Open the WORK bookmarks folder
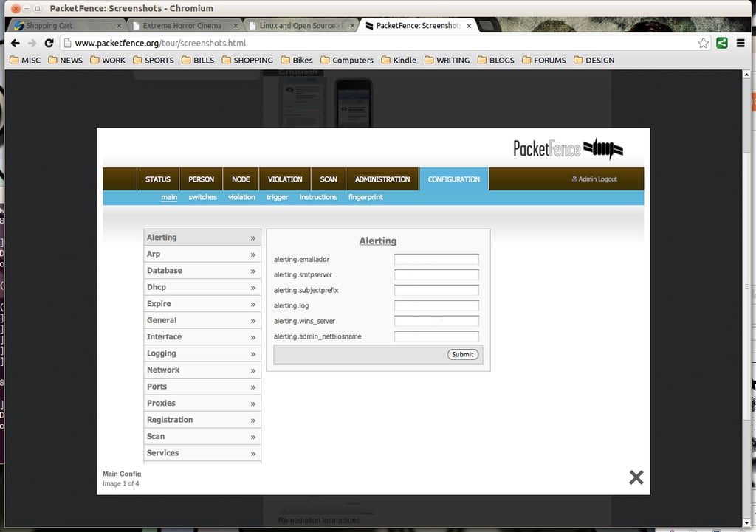Viewport: 756px width, 532px height. (x=108, y=61)
